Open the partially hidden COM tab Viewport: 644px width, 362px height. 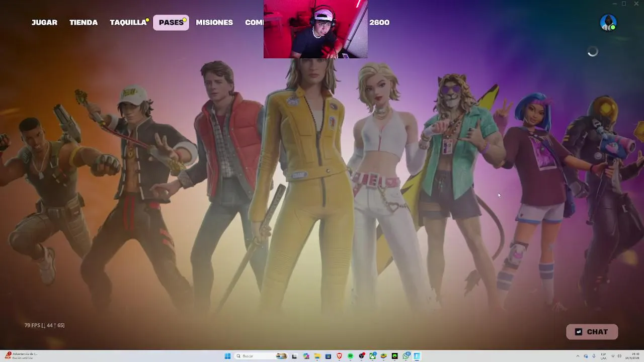tap(254, 22)
